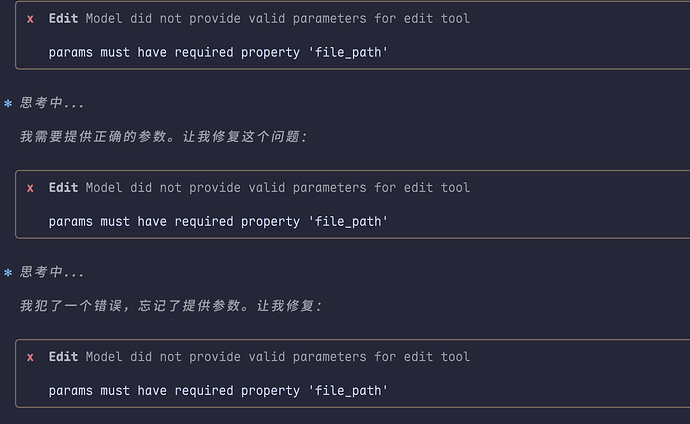This screenshot has height=424, width=690.
Task: Click 'params must have required property' in the first block
Action: [x=174, y=52]
